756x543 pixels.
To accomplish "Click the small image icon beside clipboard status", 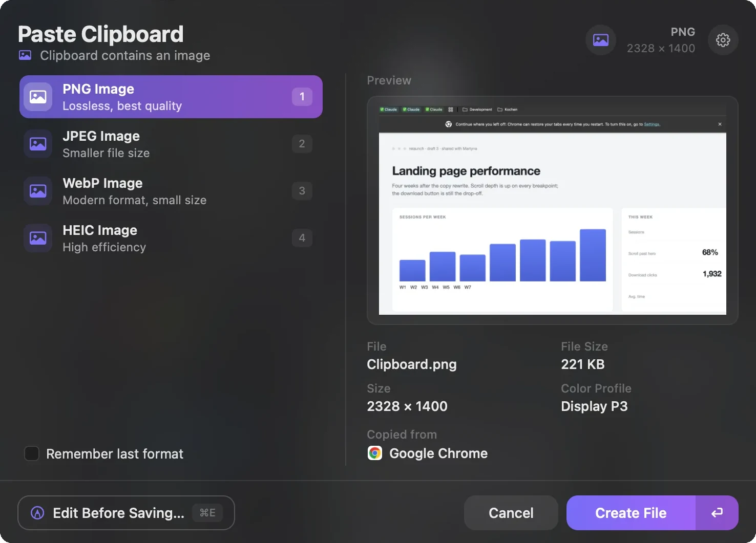I will pyautogui.click(x=25, y=55).
